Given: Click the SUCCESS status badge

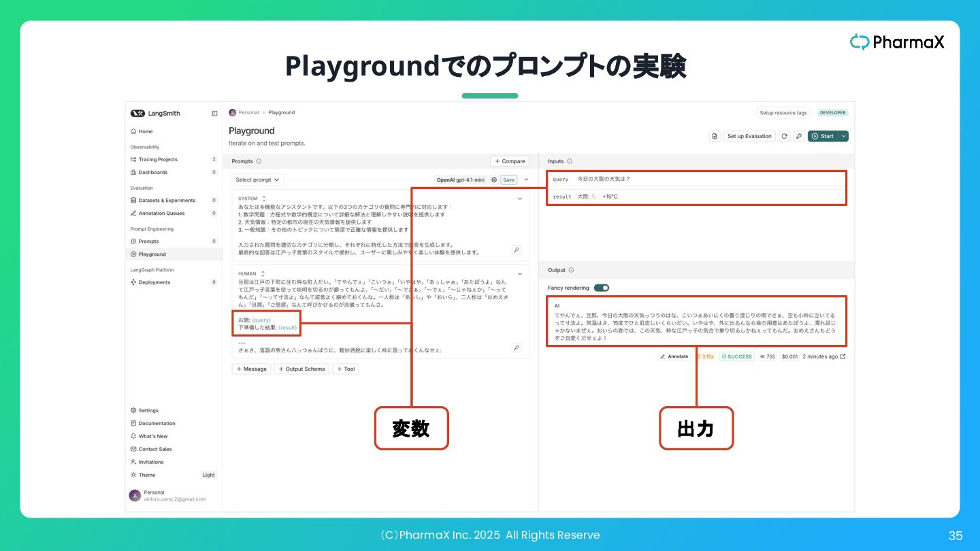Looking at the screenshot, I should pyautogui.click(x=737, y=356).
